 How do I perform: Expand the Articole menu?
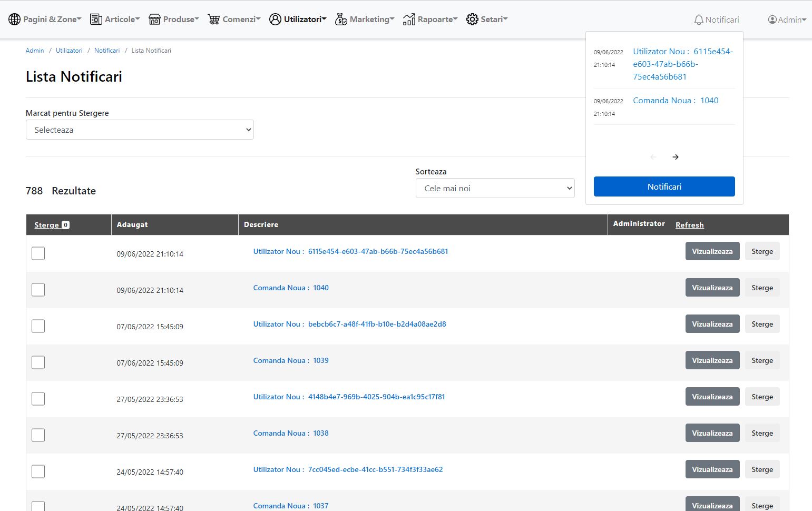(115, 19)
